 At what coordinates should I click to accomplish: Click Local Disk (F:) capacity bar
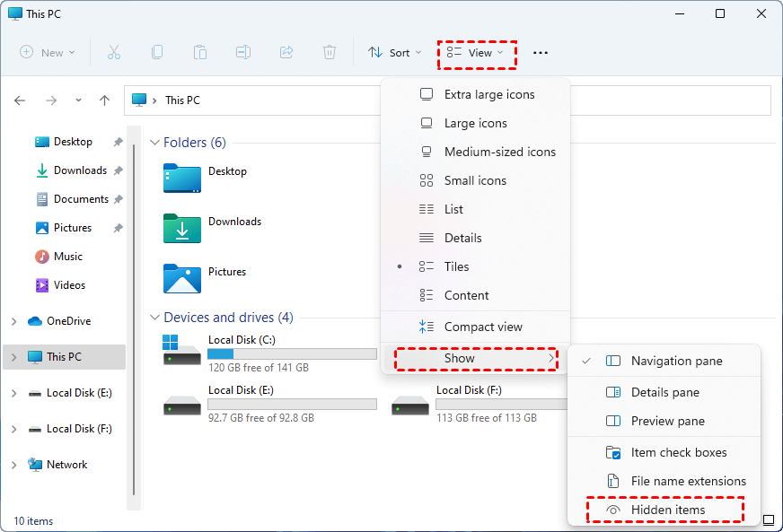(501, 405)
